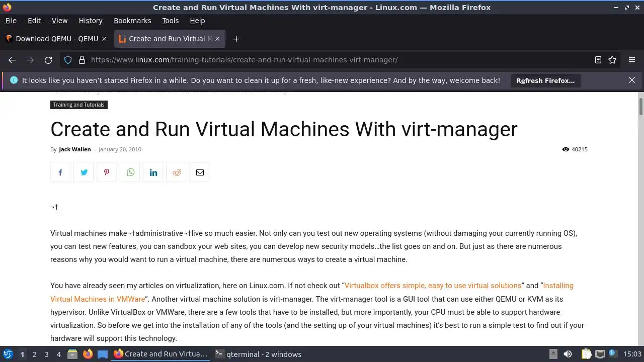Image resolution: width=644 pixels, height=362 pixels.
Task: Click the date January 20, 2010
Action: click(120, 149)
